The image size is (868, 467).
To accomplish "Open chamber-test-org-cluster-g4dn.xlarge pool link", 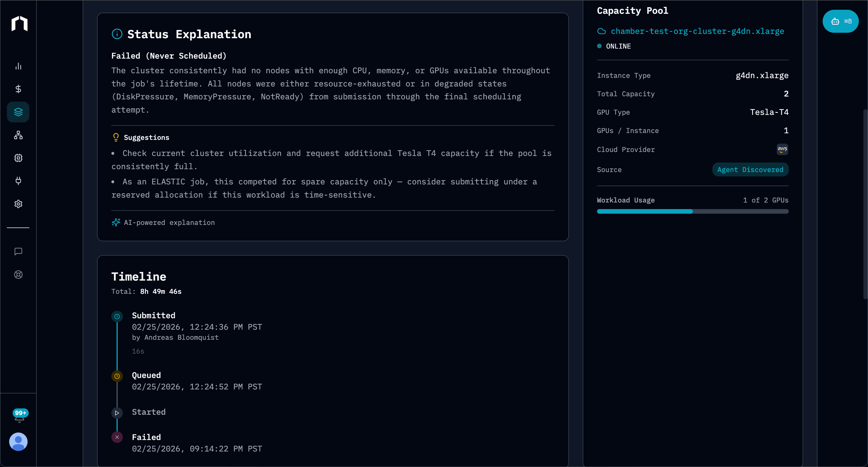I will 697,31.
